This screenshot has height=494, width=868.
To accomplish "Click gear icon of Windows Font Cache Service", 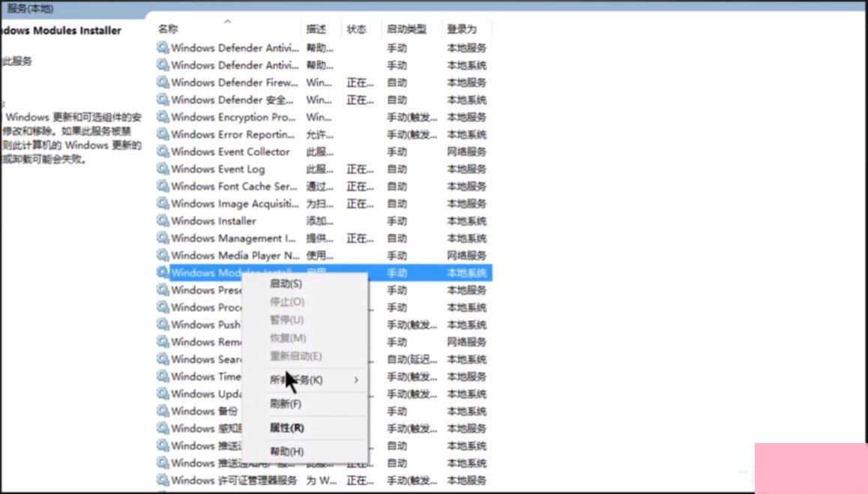I will tap(163, 186).
